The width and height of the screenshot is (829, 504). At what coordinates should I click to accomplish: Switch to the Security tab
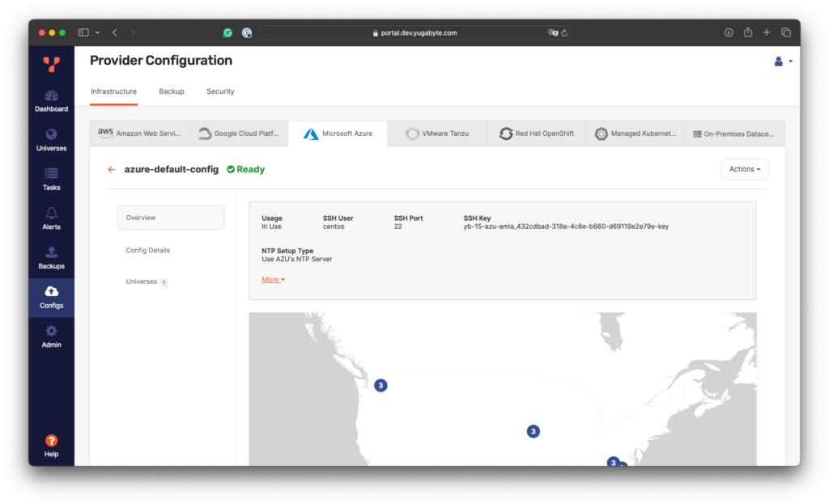click(x=220, y=91)
